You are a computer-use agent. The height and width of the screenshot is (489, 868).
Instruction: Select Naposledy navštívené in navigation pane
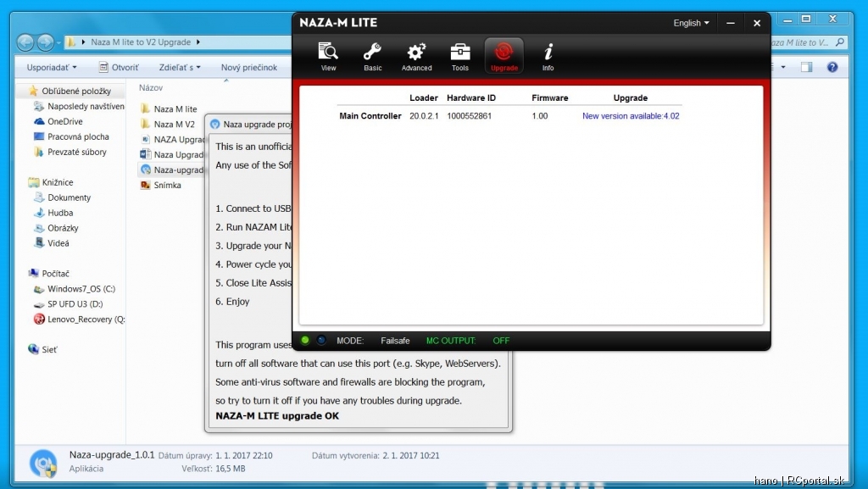click(x=79, y=106)
